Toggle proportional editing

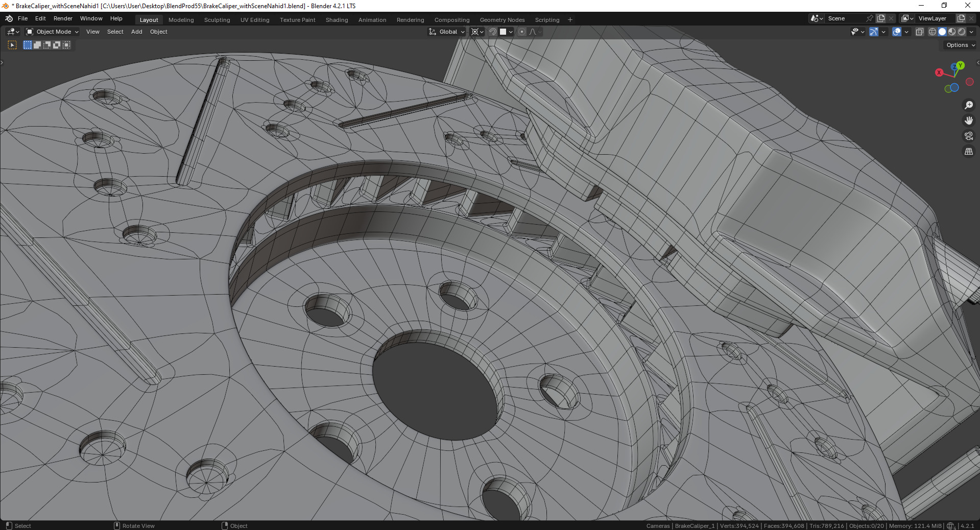click(521, 32)
